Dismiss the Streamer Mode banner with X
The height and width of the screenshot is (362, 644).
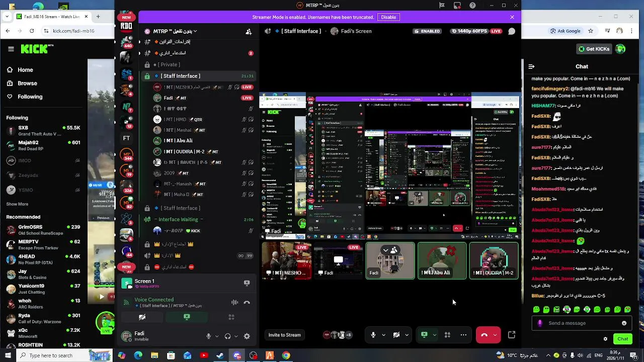click(512, 17)
